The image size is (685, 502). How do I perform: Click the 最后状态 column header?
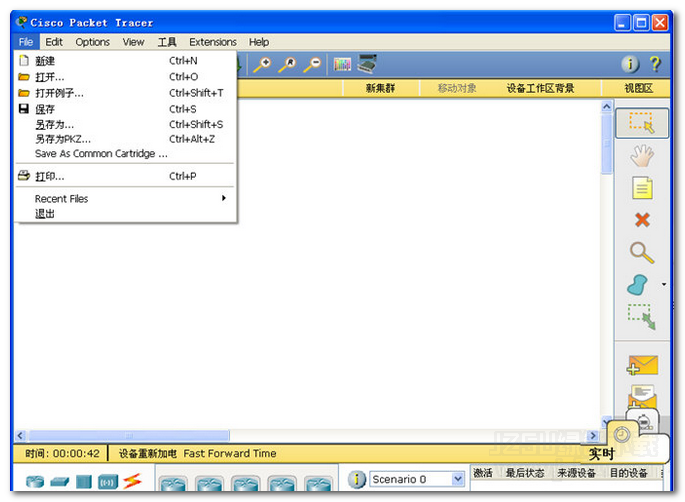coord(525,473)
